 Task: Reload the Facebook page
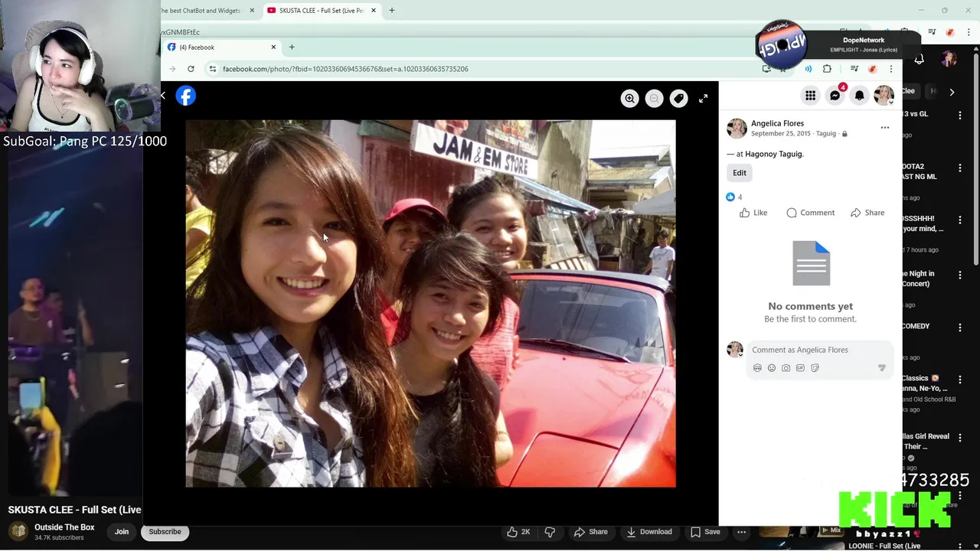pos(191,69)
